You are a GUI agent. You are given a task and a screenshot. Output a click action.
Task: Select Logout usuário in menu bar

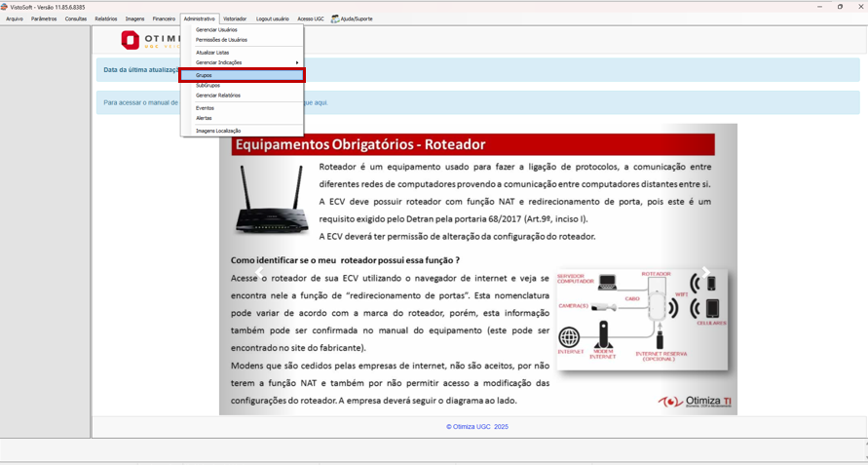tap(273, 19)
